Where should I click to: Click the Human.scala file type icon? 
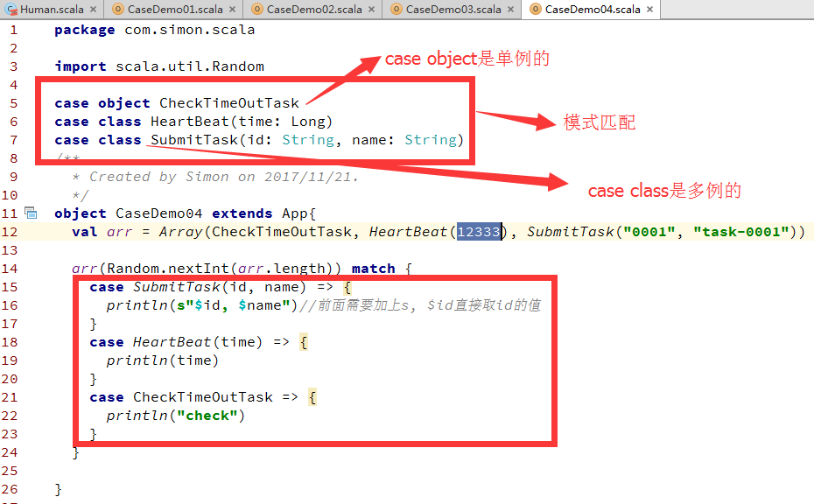(11, 10)
